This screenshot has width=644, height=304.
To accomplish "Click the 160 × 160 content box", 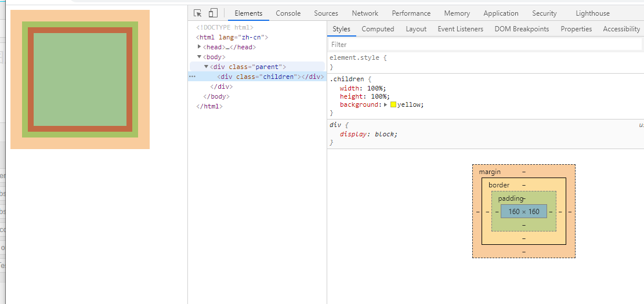I will [x=524, y=212].
